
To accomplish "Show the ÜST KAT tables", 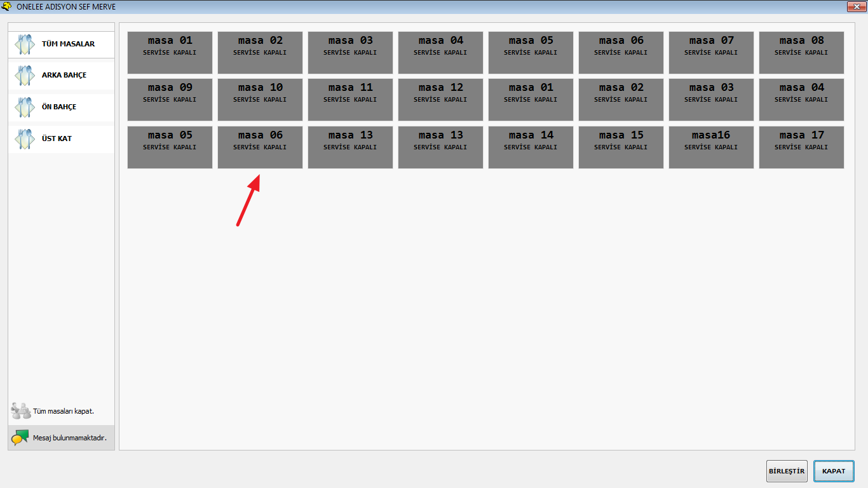I will pyautogui.click(x=61, y=139).
